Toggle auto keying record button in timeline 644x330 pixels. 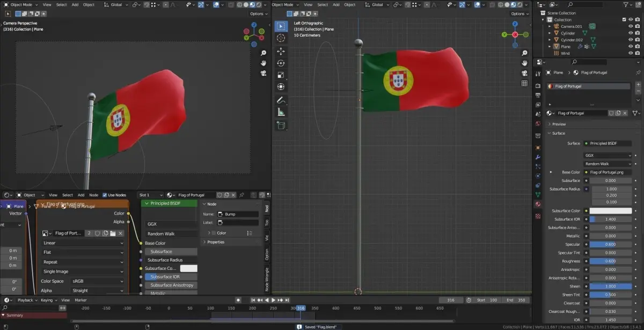[238, 300]
